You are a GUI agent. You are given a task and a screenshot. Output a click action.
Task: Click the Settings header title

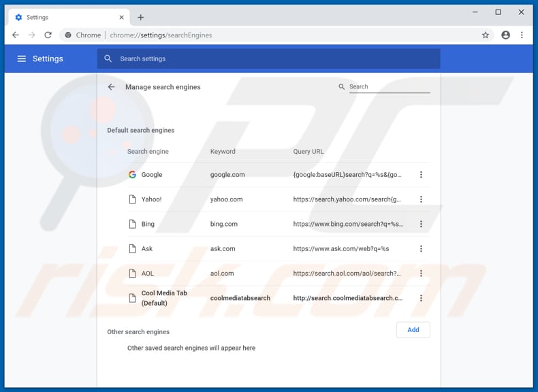point(48,59)
